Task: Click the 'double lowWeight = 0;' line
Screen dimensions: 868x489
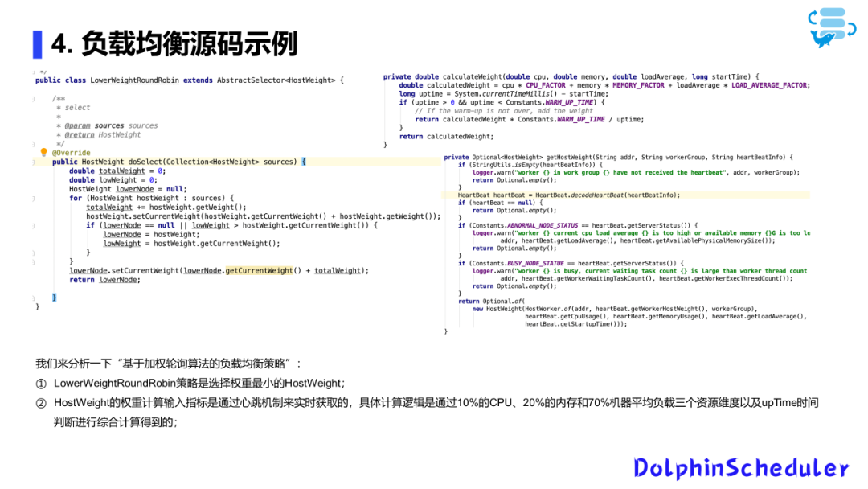Action: (113, 180)
